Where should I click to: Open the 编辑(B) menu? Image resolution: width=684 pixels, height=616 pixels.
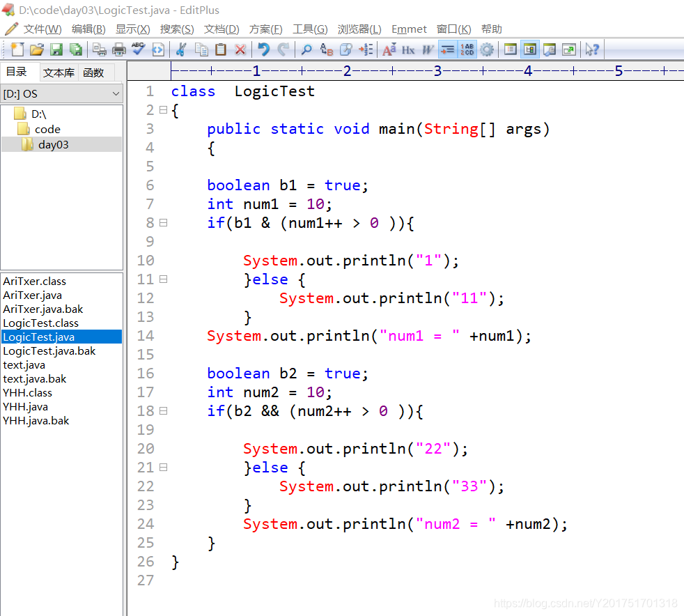coord(88,29)
